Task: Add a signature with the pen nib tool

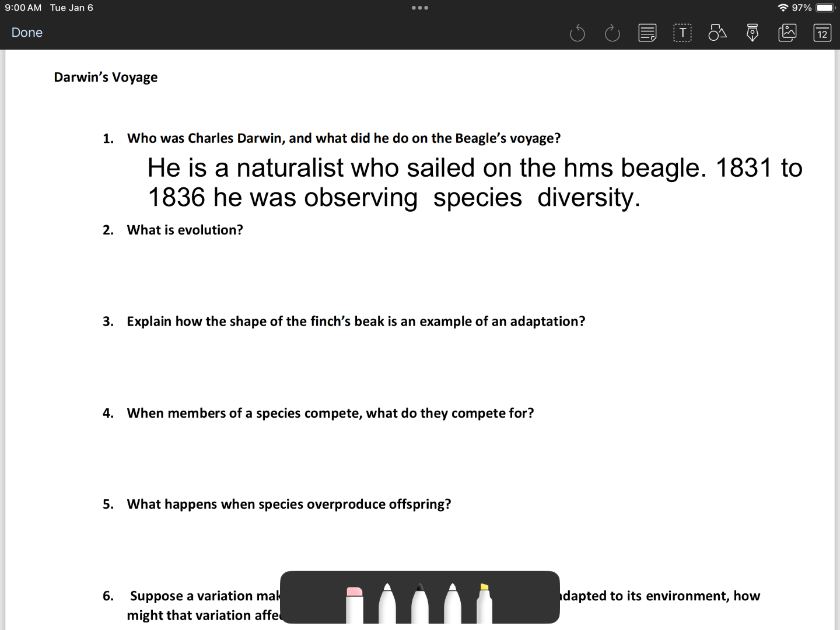Action: (x=752, y=33)
